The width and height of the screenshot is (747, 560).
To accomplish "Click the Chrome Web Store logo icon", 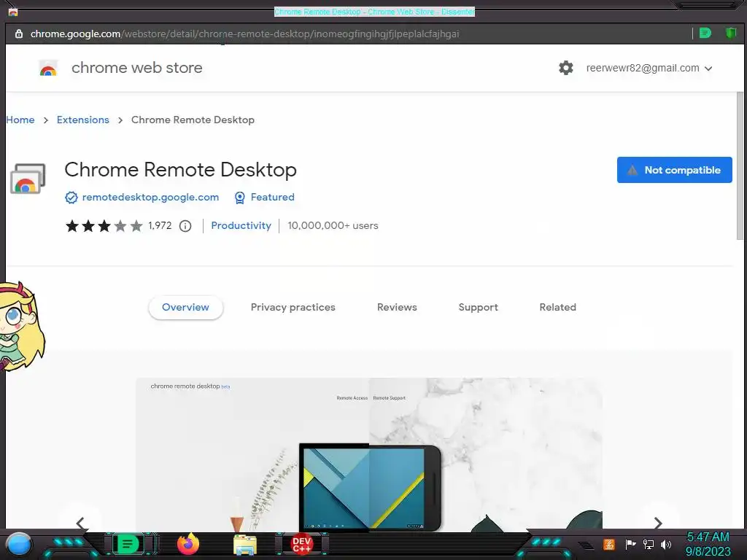I will [48, 68].
